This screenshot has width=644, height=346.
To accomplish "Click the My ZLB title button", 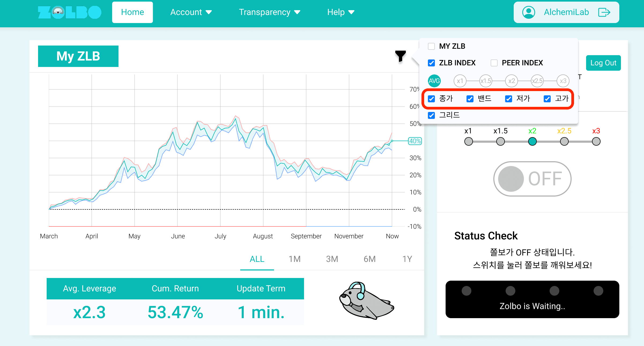I will tap(78, 56).
